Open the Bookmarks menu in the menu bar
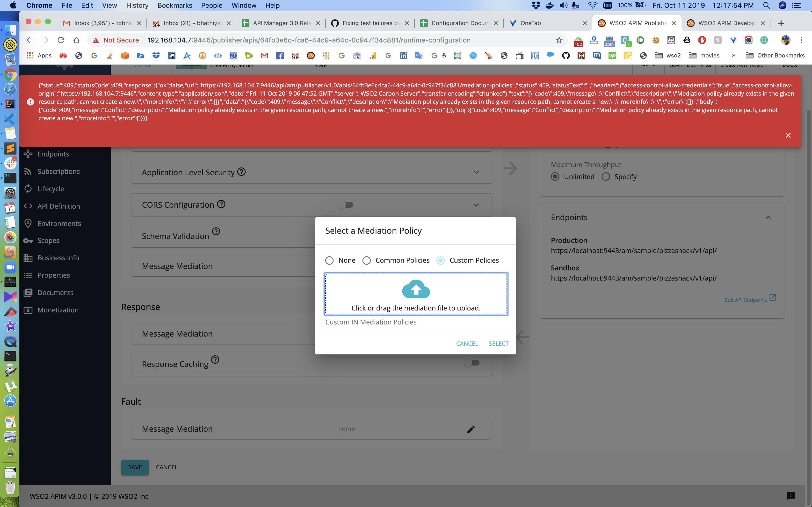The width and height of the screenshot is (812, 507). (174, 5)
